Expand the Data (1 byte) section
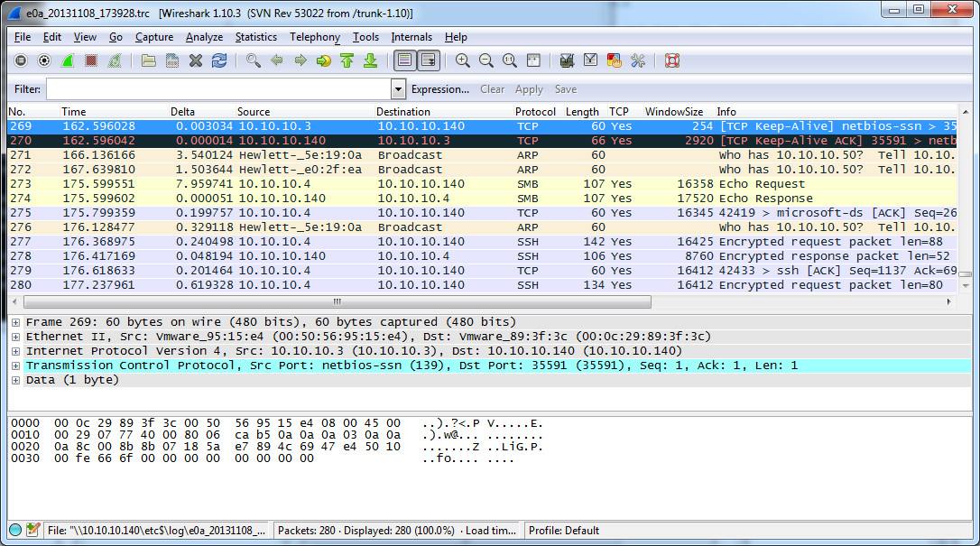This screenshot has height=546, width=980. point(15,380)
